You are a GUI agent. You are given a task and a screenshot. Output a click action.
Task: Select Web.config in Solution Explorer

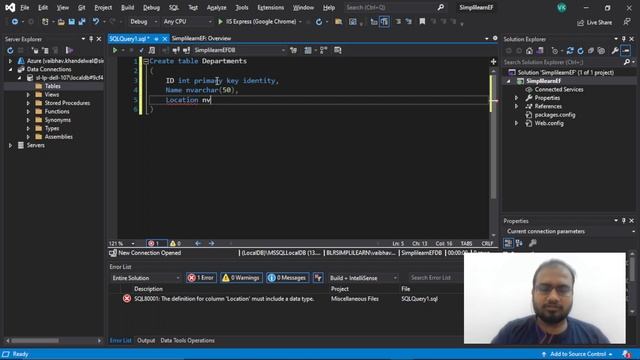549,123
